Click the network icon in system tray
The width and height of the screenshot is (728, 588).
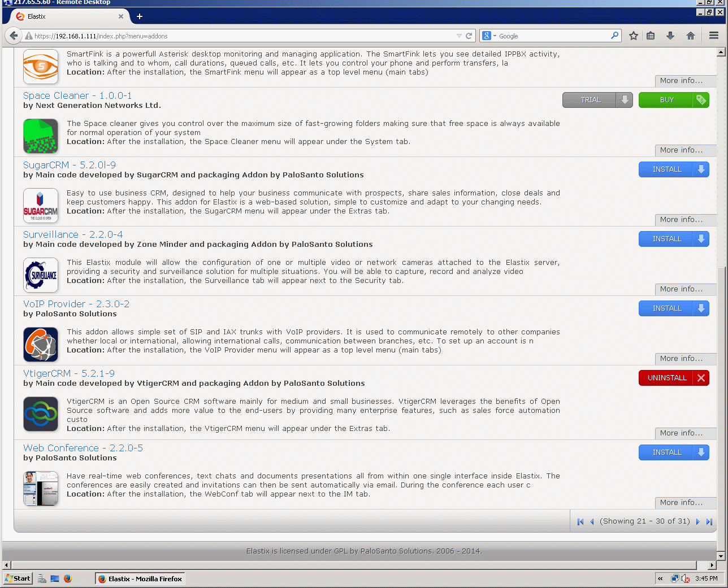click(675, 578)
